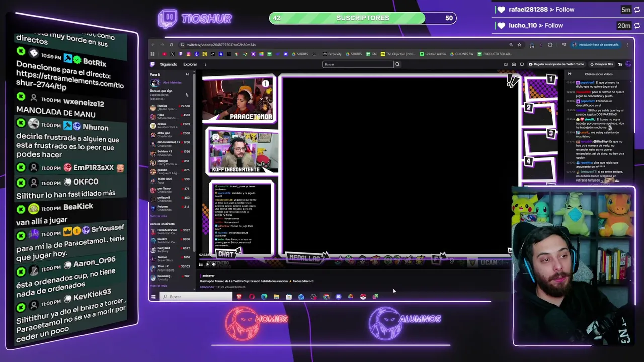Open the YouTube bookmark icon
The image size is (644, 362).
[x=165, y=54]
